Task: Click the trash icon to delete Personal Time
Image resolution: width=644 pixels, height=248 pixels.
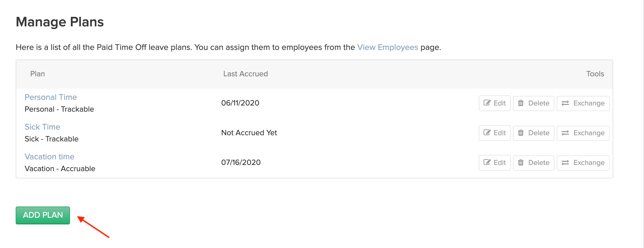Action: point(521,103)
